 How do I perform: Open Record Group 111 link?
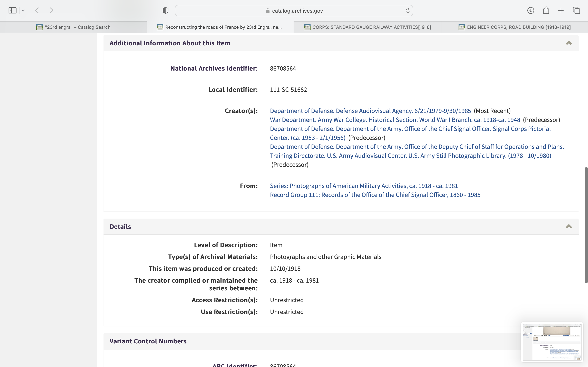click(x=375, y=195)
